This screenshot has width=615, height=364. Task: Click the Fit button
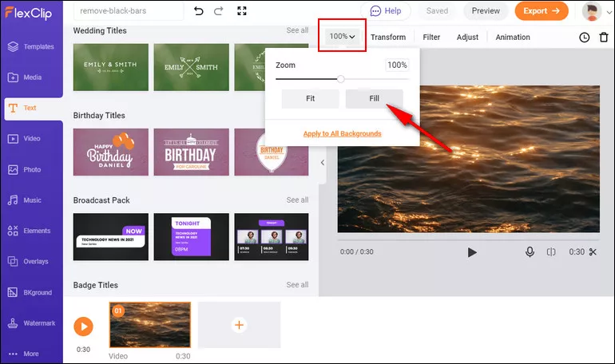[310, 99]
